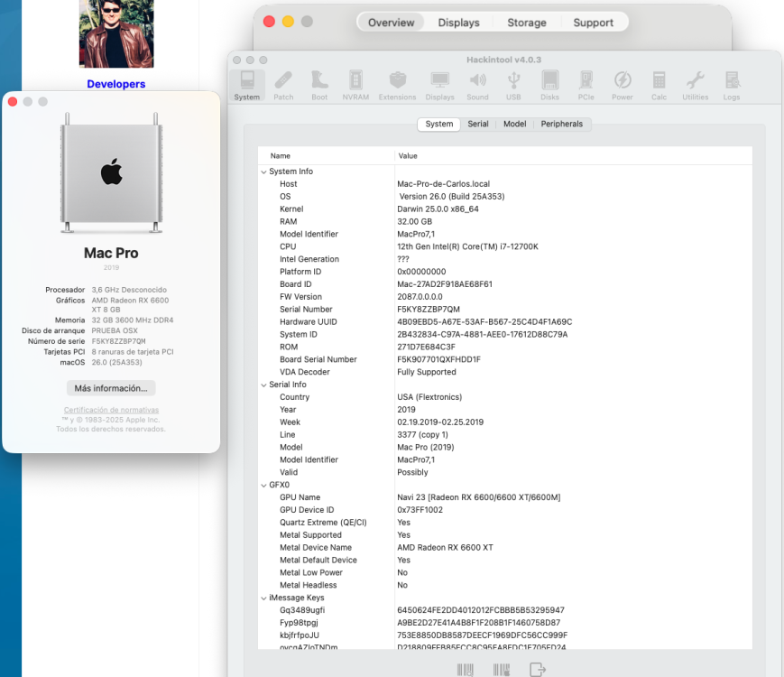
Task: Switch to the Model sub-tab
Action: click(514, 124)
